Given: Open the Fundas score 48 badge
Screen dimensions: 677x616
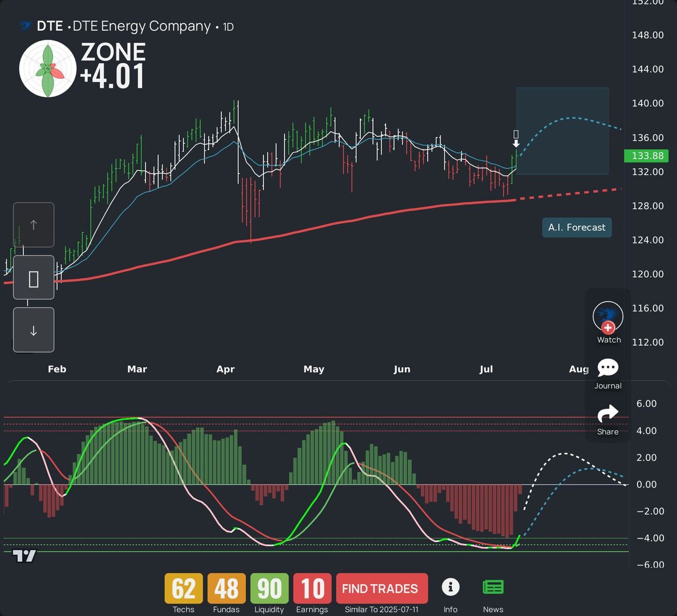Looking at the screenshot, I should [226, 589].
